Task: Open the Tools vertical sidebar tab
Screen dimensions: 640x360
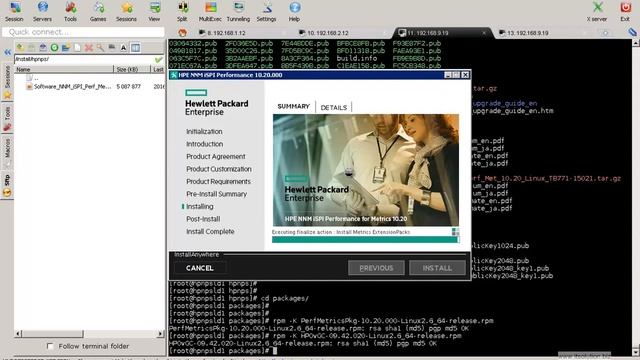Action: coord(7,119)
